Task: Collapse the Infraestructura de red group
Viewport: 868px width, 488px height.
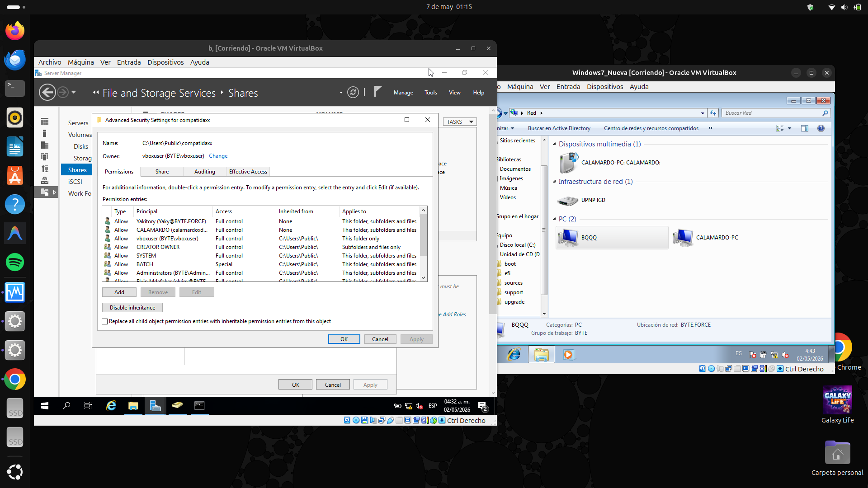Action: click(555, 182)
